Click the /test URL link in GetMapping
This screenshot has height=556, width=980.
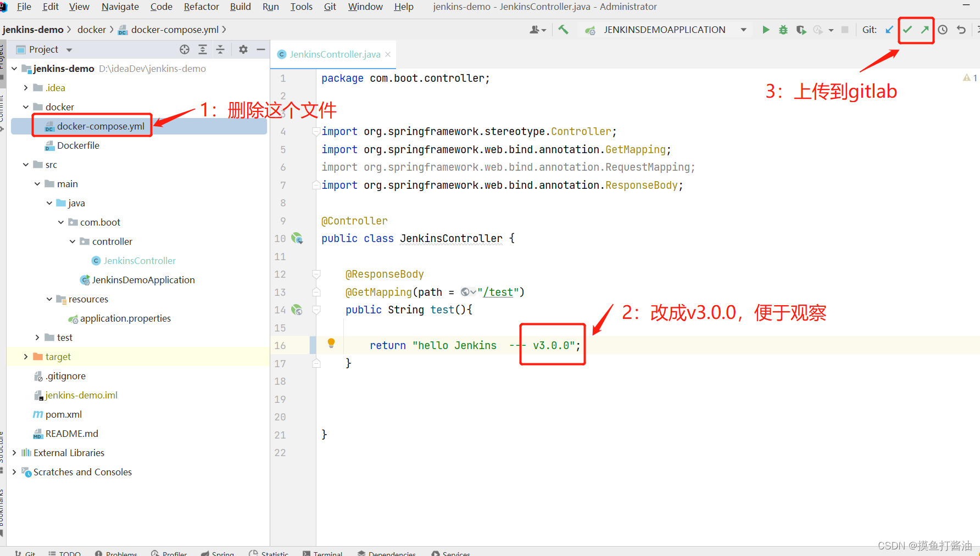(x=498, y=292)
